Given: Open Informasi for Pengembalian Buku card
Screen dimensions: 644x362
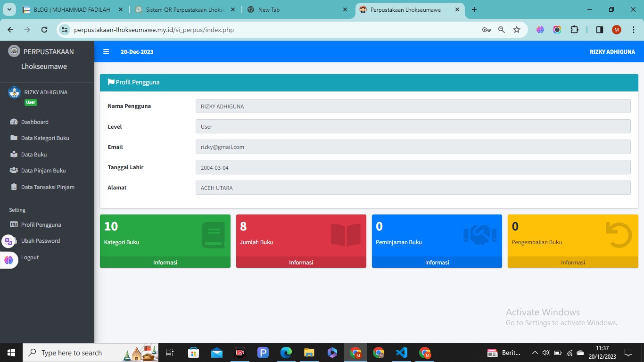Looking at the screenshot, I should tap(572, 263).
